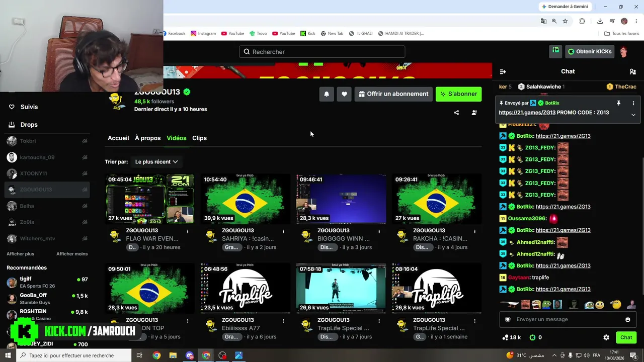Click 'Afficher plus' in the sidebar
The image size is (644, 362).
[x=20, y=254]
